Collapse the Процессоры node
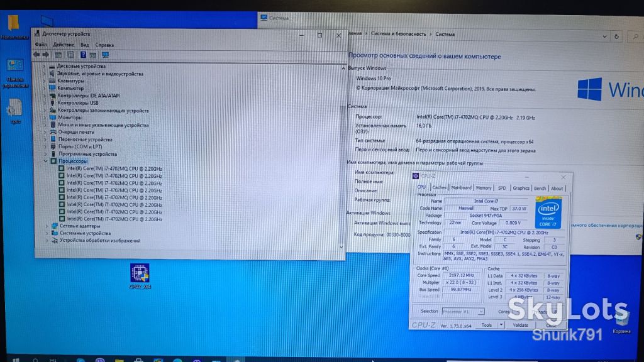644x362 pixels. (x=45, y=162)
